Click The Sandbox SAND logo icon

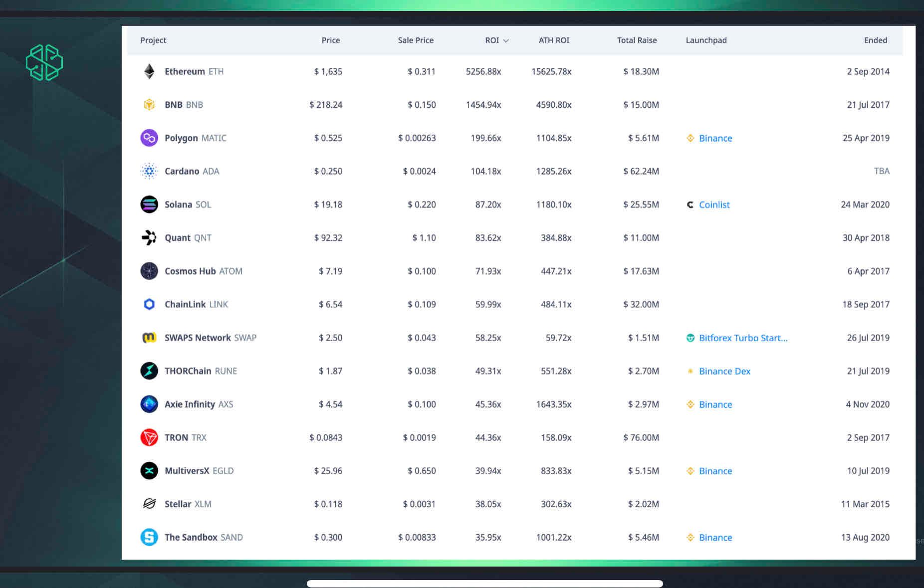(149, 537)
